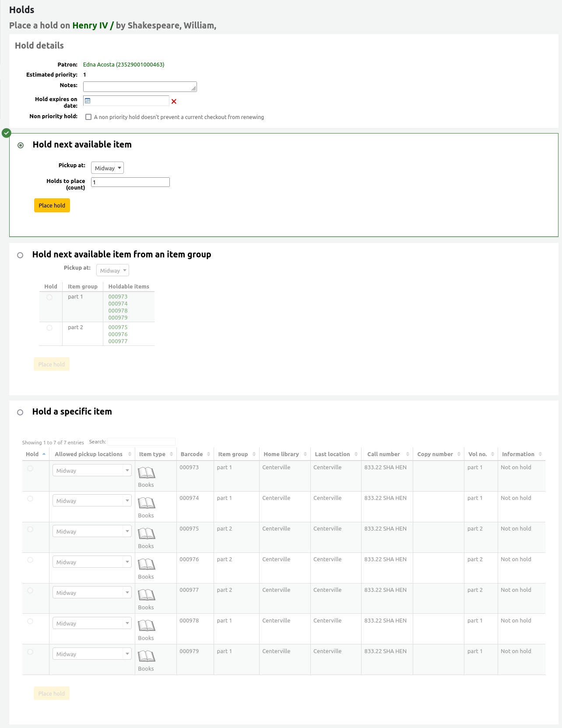Open the Pickup at Midway dropdown
The width and height of the screenshot is (562, 728).
(107, 168)
